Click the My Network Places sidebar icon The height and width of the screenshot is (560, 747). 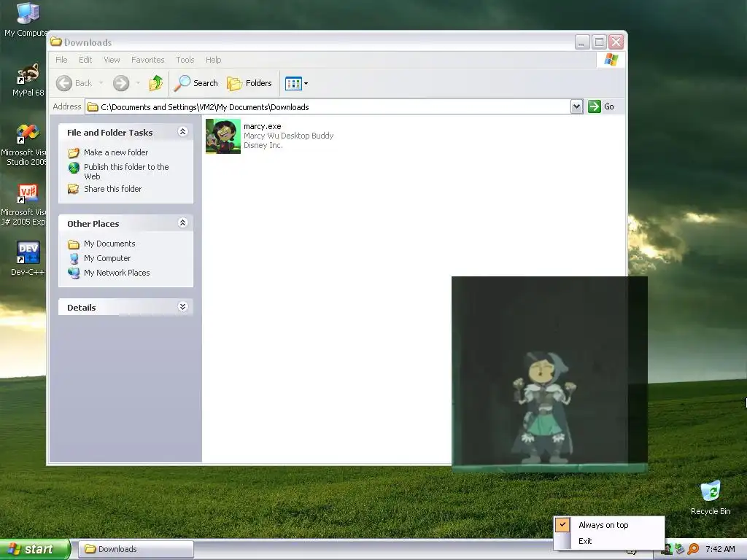point(74,273)
